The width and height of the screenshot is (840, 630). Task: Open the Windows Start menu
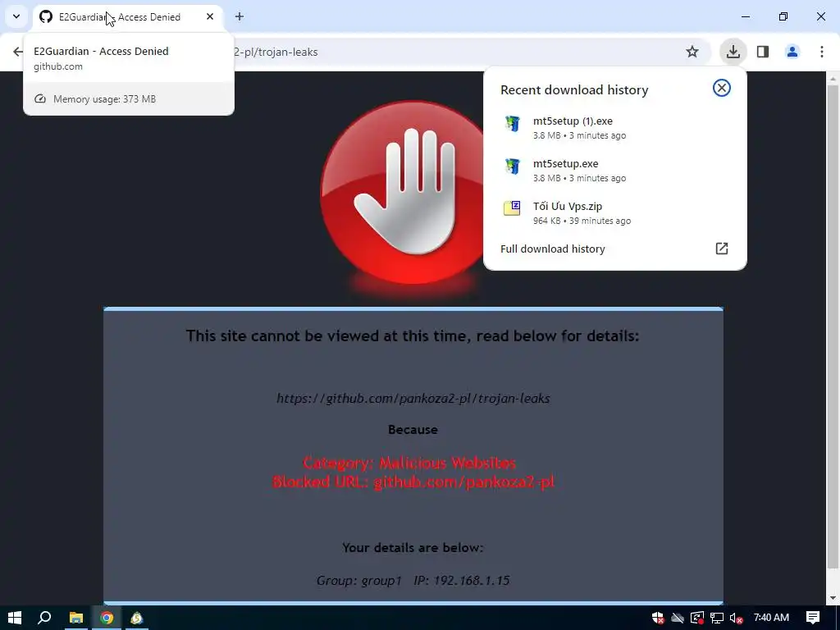(x=15, y=618)
